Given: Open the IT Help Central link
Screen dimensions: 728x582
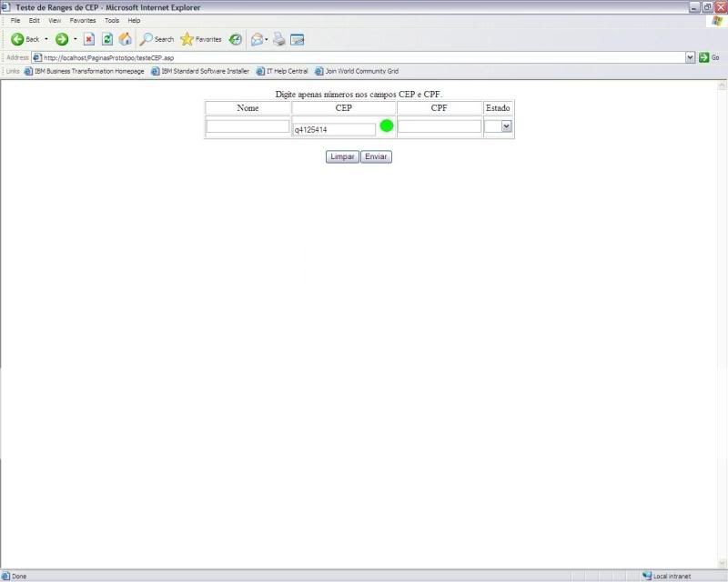Looking at the screenshot, I should coord(282,71).
